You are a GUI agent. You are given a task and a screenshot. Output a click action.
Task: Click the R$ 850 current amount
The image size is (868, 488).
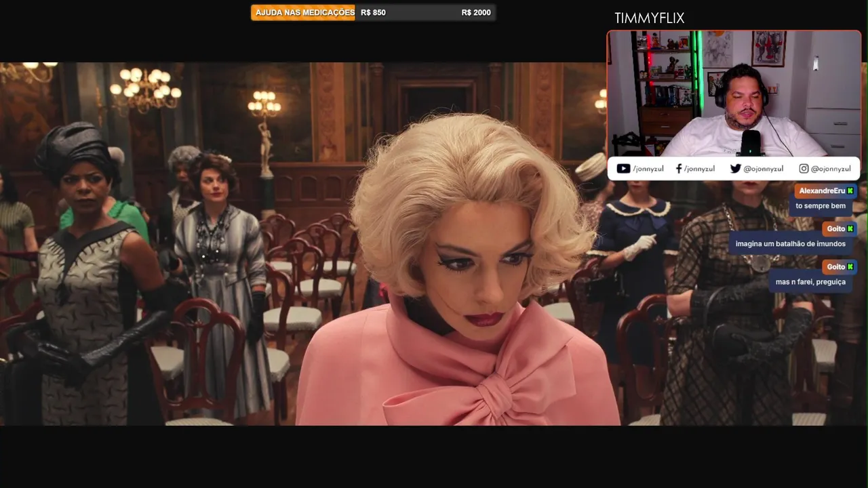(373, 12)
